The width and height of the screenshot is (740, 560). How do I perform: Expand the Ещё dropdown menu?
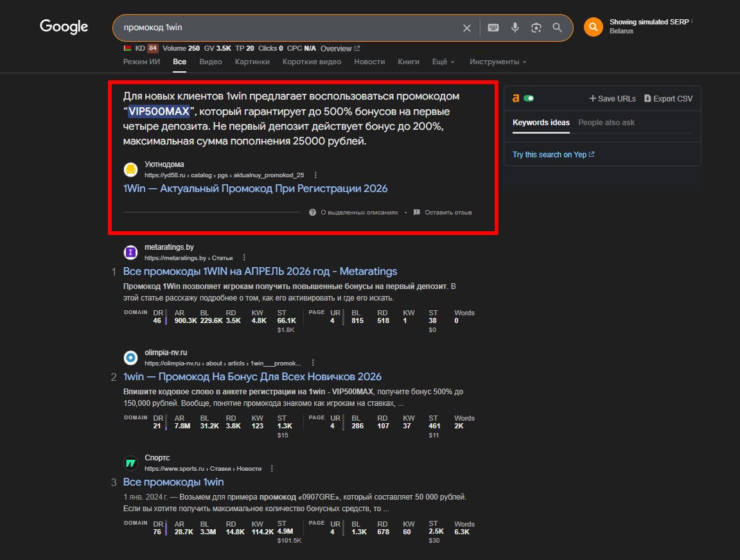pos(443,62)
